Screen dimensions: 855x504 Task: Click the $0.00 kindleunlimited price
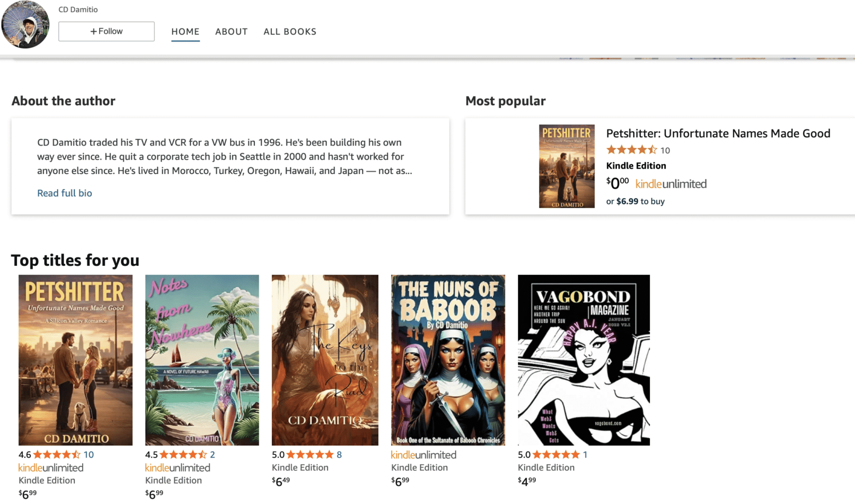tap(656, 183)
